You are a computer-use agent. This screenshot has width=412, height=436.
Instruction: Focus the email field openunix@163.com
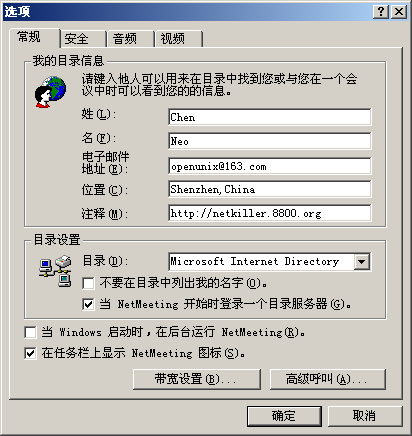(x=269, y=166)
